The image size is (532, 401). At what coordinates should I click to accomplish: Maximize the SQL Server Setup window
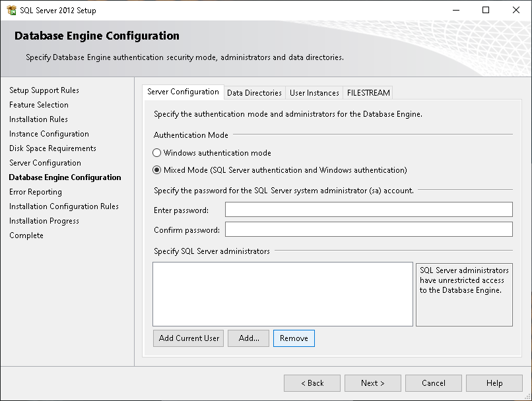[x=486, y=10]
